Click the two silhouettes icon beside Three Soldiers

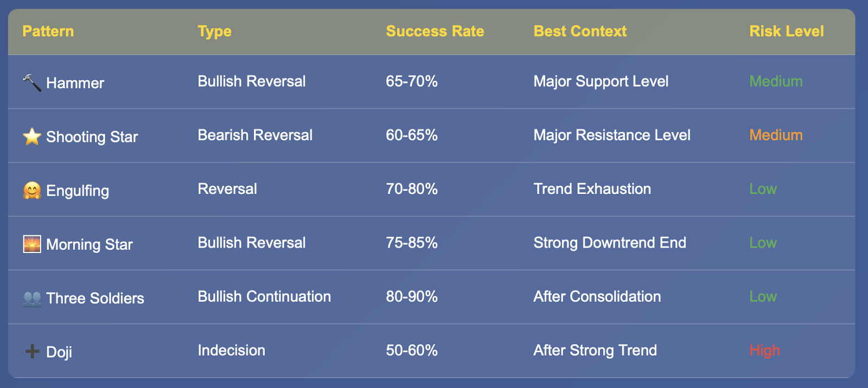click(32, 298)
